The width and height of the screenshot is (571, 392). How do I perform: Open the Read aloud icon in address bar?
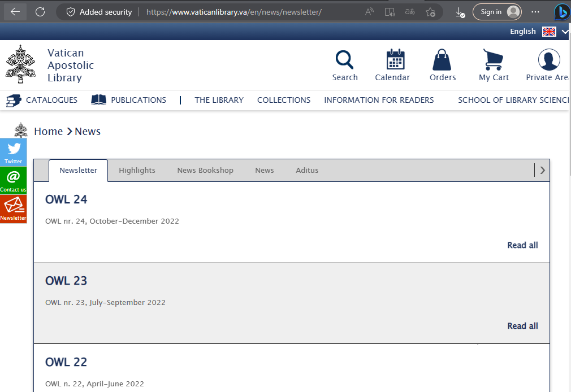click(x=369, y=12)
